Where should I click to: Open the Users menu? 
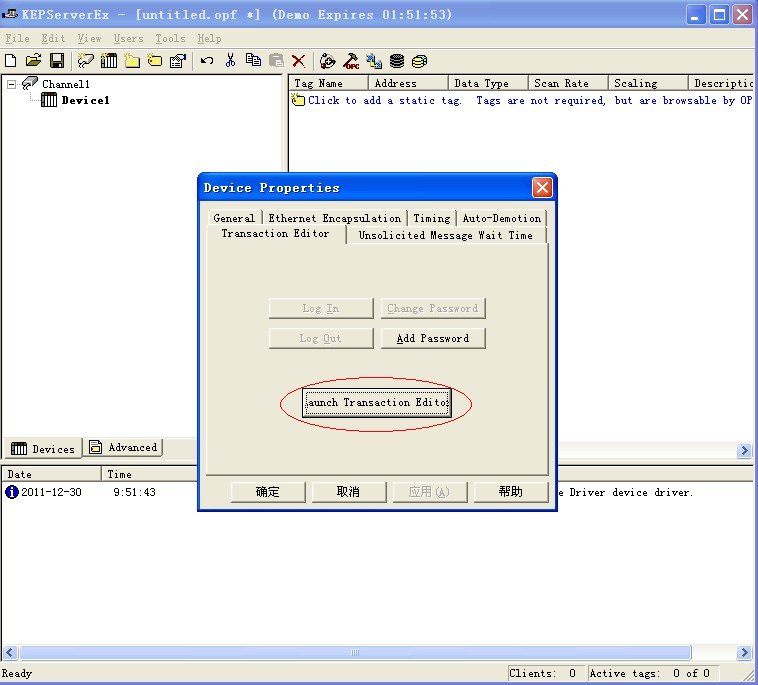(x=129, y=39)
